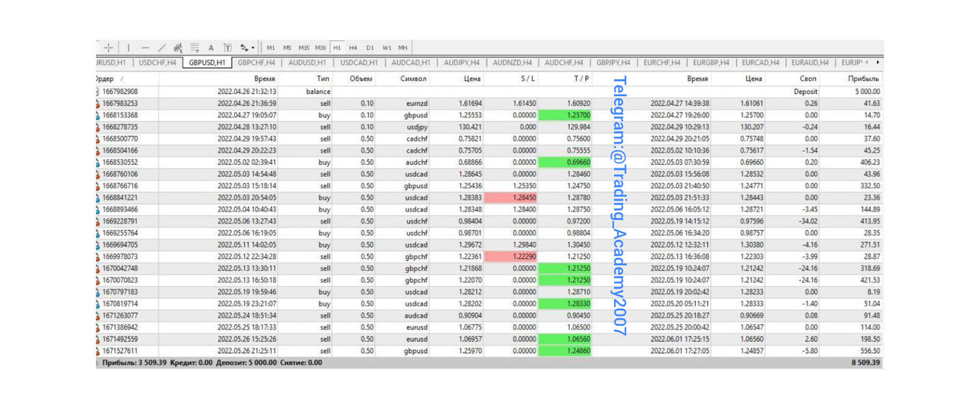This screenshot has height=411, width=980.
Task: Select the vertical line drawing tool
Action: 129,48
